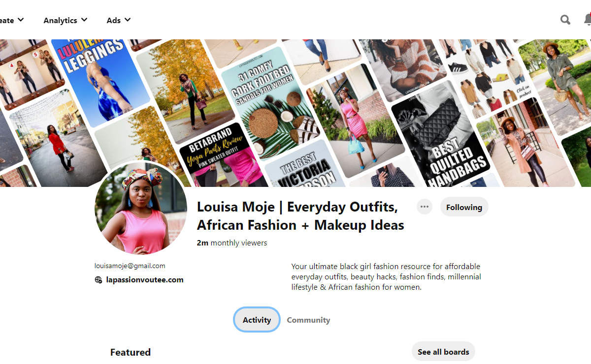Screen dimensions: 591x364
Task: Click the globe icon beside lapassionvoutee.com
Action: [x=98, y=280]
